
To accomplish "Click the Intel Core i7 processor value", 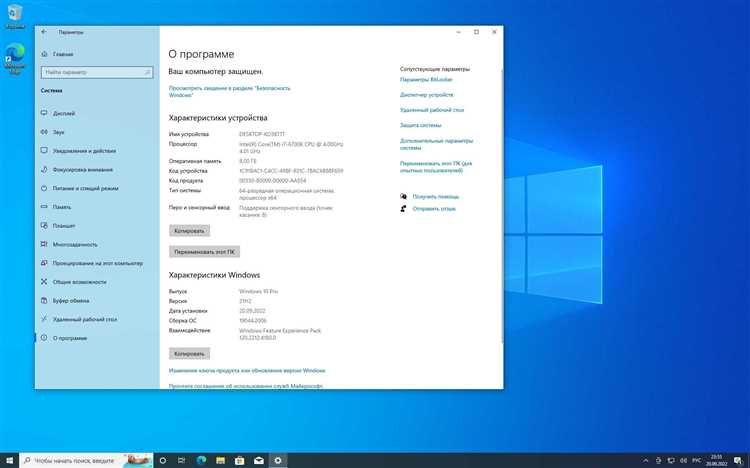I will coord(291,147).
